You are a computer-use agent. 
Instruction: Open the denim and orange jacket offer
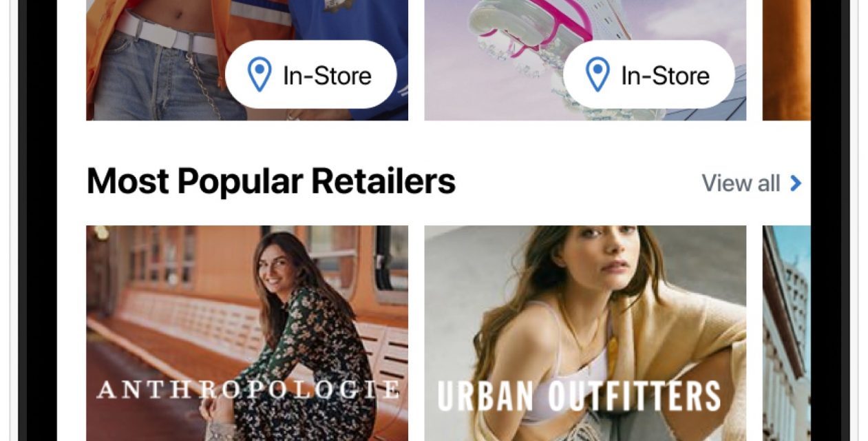[x=247, y=60]
